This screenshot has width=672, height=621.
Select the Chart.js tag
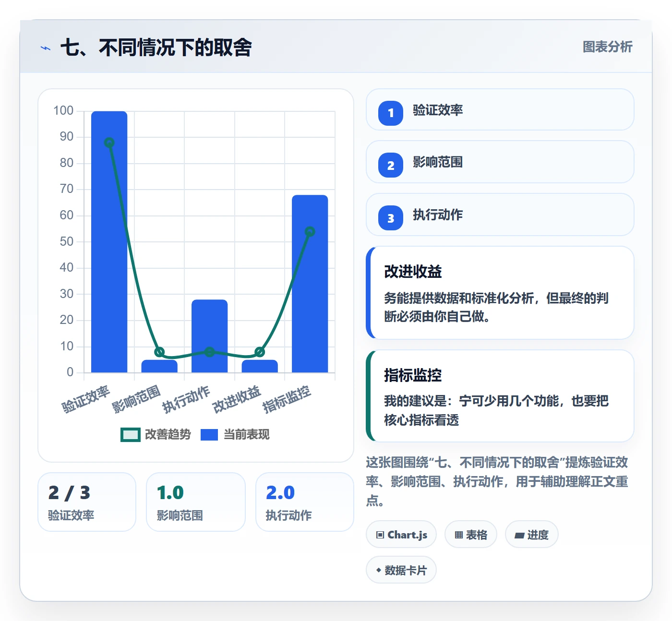pos(401,534)
